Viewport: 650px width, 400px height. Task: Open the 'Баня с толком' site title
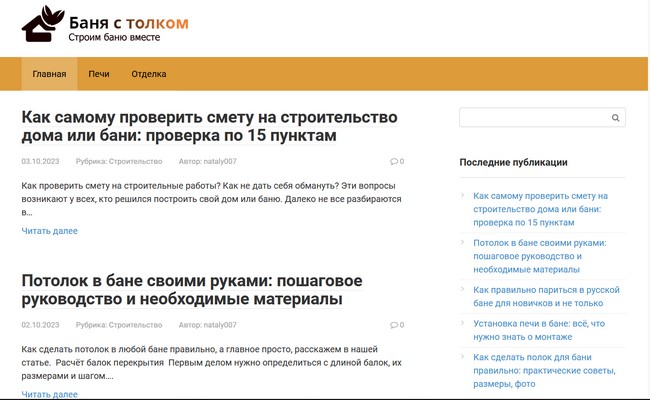[129, 23]
